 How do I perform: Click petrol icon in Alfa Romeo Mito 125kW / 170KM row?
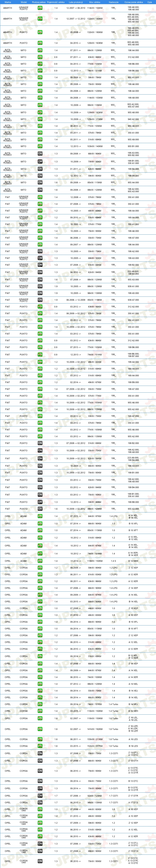coord(40,119)
